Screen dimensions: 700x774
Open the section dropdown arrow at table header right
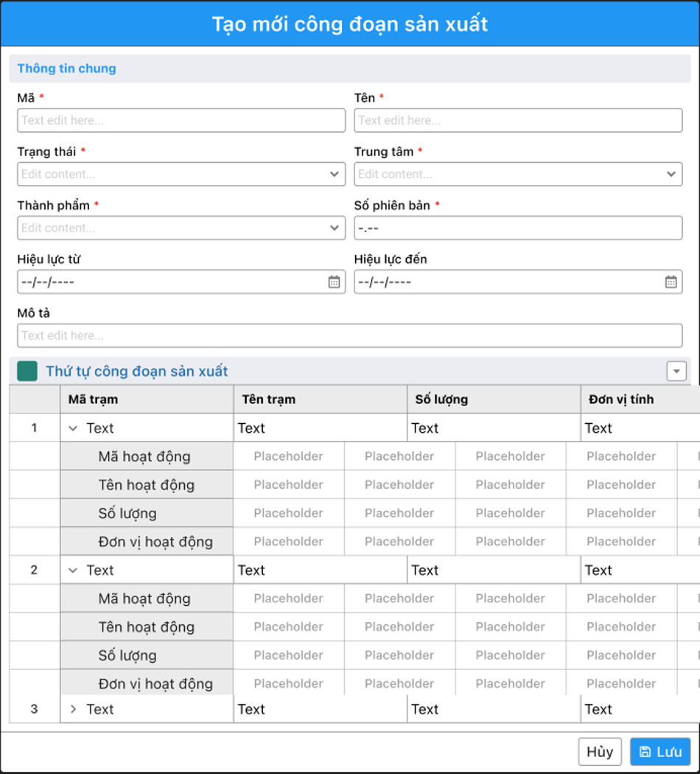676,372
